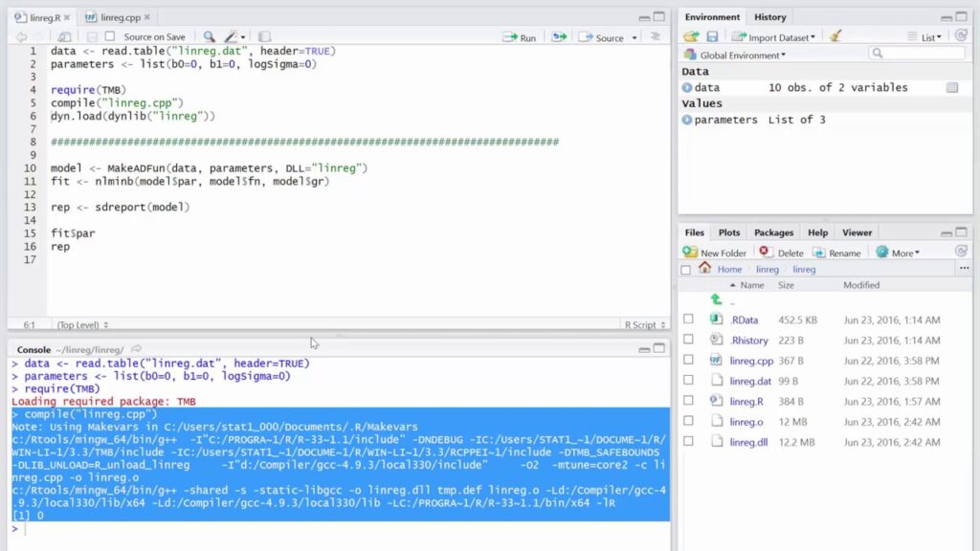Viewport: 980px width, 551px height.
Task: Click the re-run previous code icon
Action: tap(559, 37)
